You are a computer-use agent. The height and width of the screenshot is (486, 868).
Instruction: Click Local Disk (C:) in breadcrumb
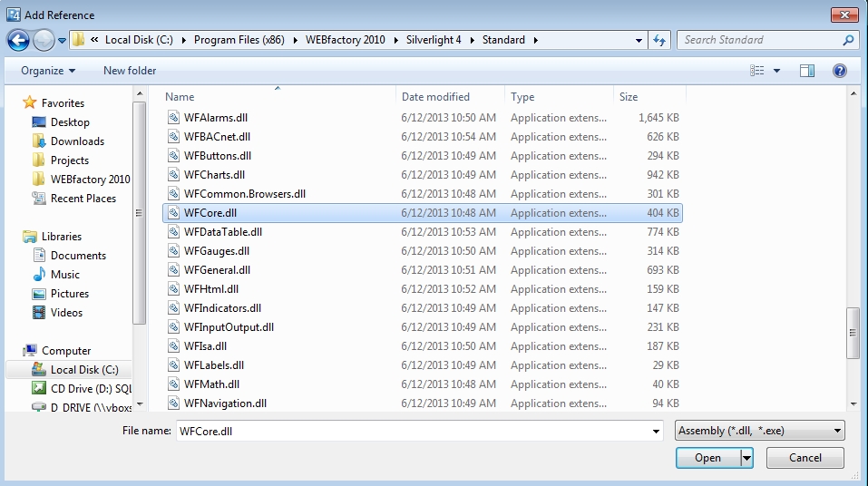coord(139,40)
